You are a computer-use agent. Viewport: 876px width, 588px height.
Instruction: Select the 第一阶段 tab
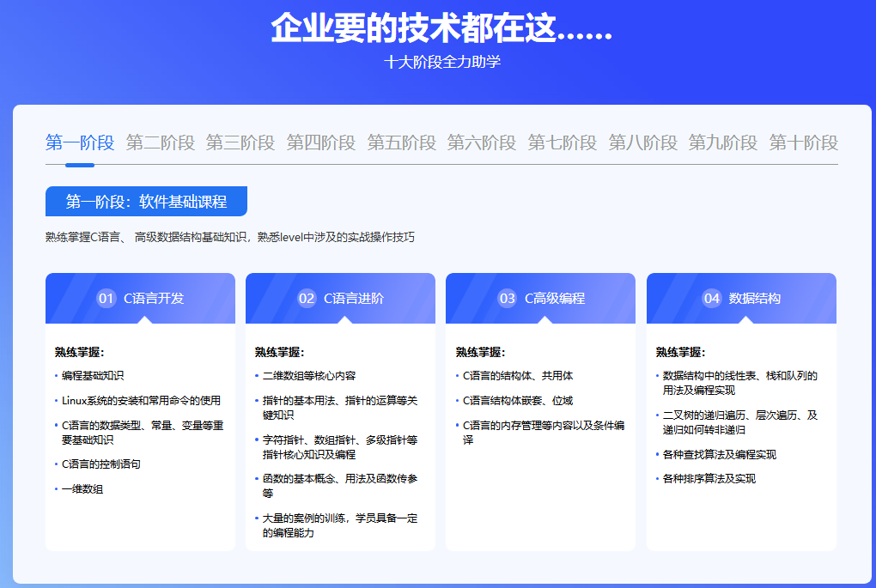coord(80,143)
